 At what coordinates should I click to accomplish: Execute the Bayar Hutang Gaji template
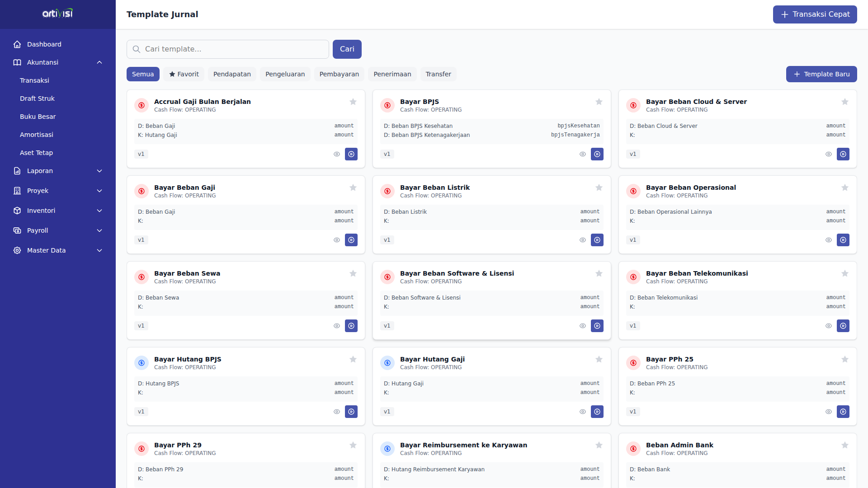[597, 412]
